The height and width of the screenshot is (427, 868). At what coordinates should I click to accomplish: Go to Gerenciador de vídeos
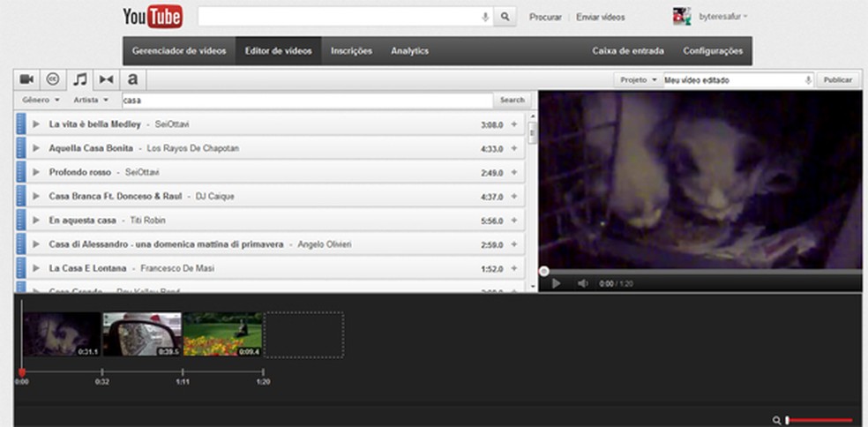[179, 51]
